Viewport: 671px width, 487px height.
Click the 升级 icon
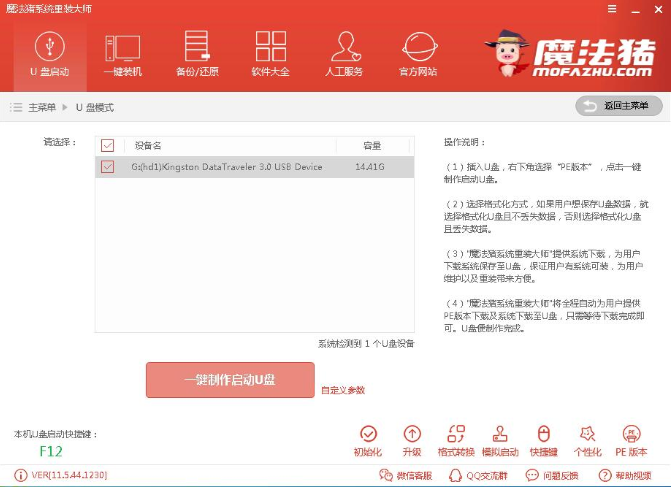(x=412, y=441)
